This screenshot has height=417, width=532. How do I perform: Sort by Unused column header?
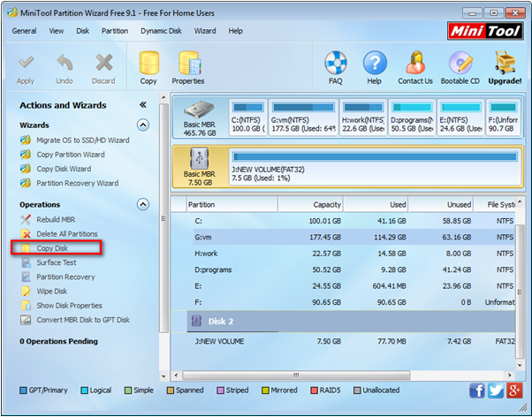click(x=441, y=205)
